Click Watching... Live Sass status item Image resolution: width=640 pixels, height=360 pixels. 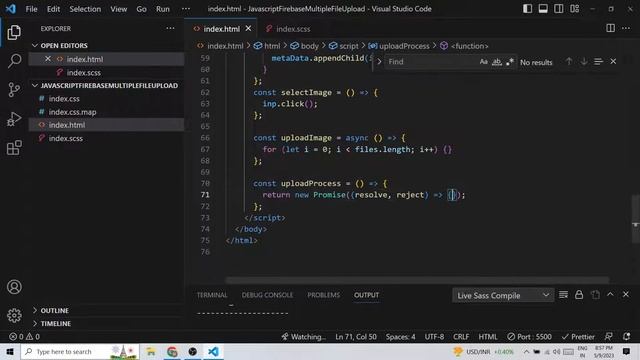[x=303, y=337]
